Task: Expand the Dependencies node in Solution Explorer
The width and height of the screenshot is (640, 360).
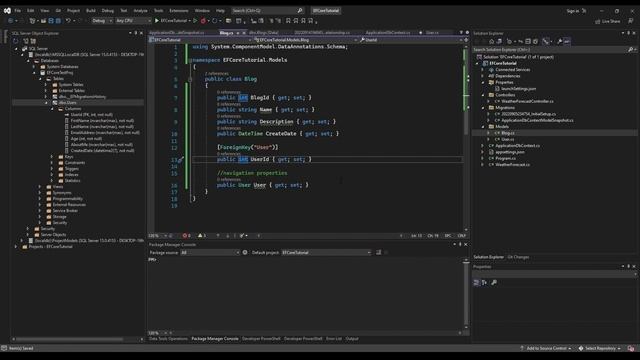Action: pyautogui.click(x=483, y=76)
